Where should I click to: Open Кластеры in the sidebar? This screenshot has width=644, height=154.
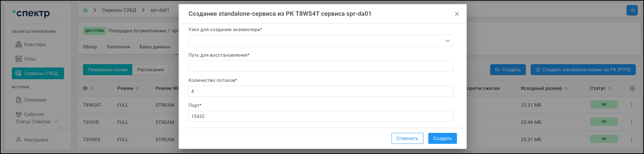[x=35, y=45]
